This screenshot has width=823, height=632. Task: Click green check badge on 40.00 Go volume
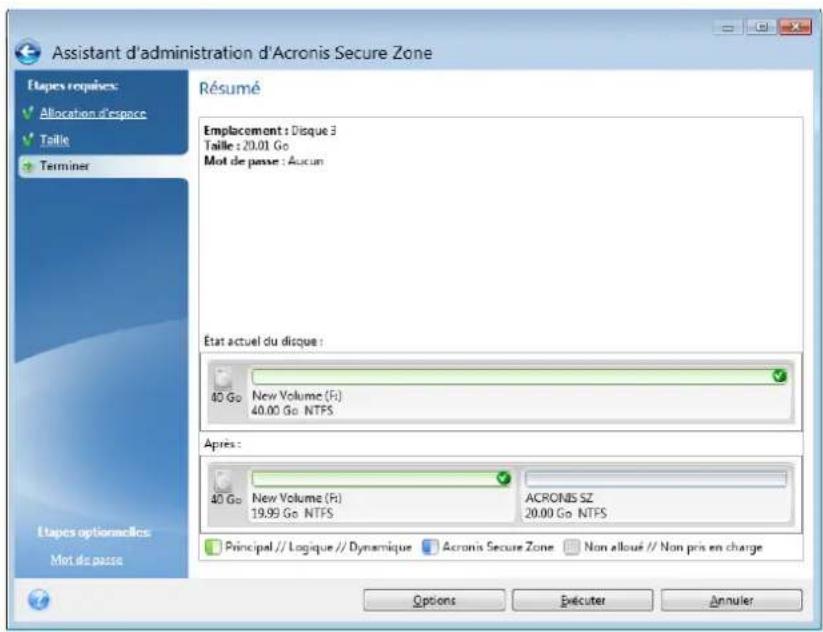(779, 376)
